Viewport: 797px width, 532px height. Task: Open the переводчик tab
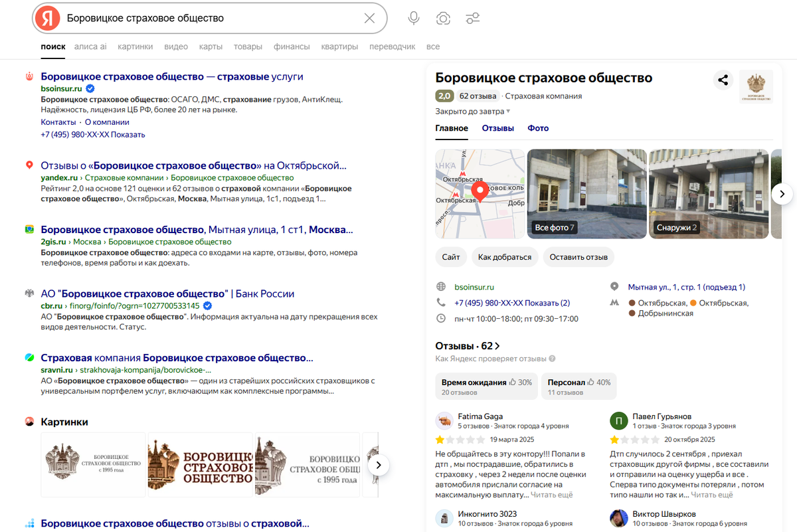click(x=392, y=46)
